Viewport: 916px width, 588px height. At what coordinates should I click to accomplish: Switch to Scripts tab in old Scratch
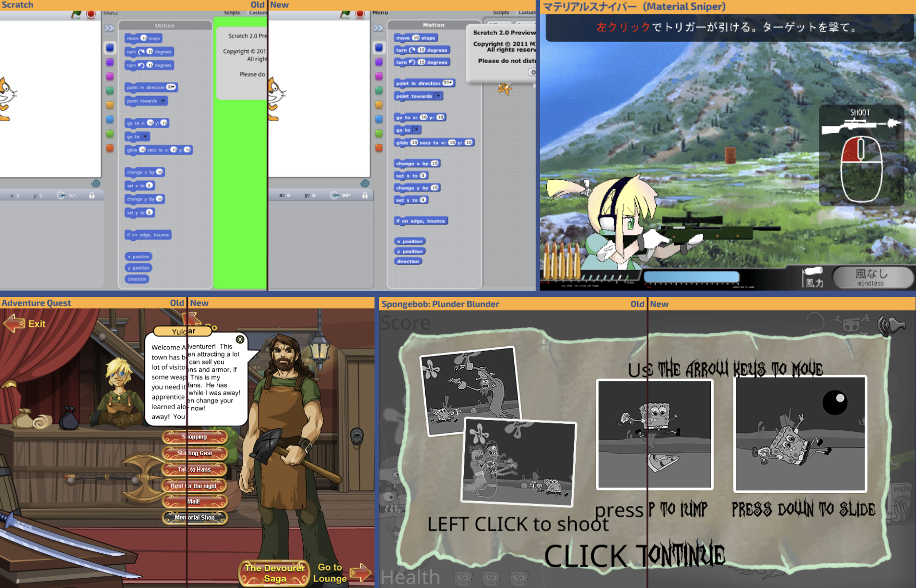click(232, 13)
